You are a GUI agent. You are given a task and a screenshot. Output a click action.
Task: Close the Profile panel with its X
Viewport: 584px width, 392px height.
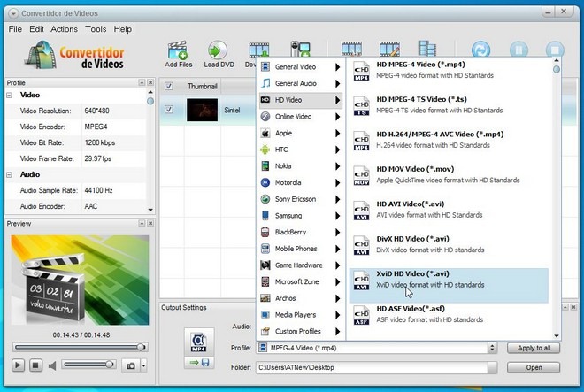click(150, 82)
